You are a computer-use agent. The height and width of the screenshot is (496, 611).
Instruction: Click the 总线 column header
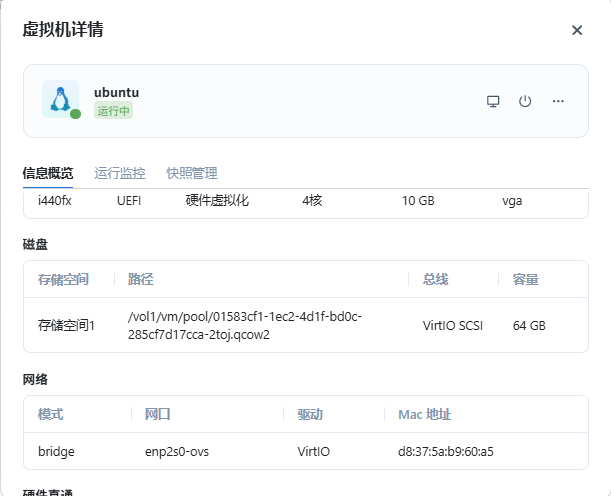(x=436, y=279)
